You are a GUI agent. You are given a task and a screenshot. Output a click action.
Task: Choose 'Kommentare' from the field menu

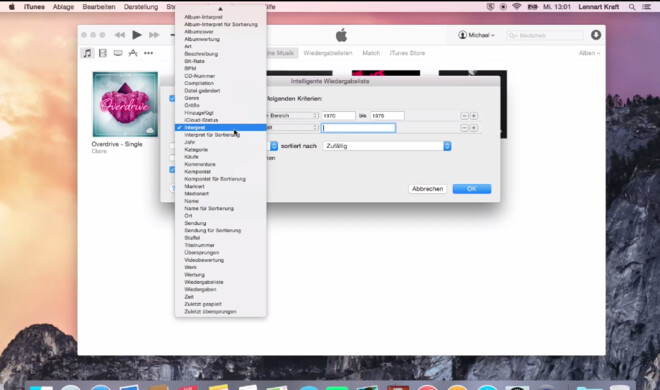pos(221,164)
